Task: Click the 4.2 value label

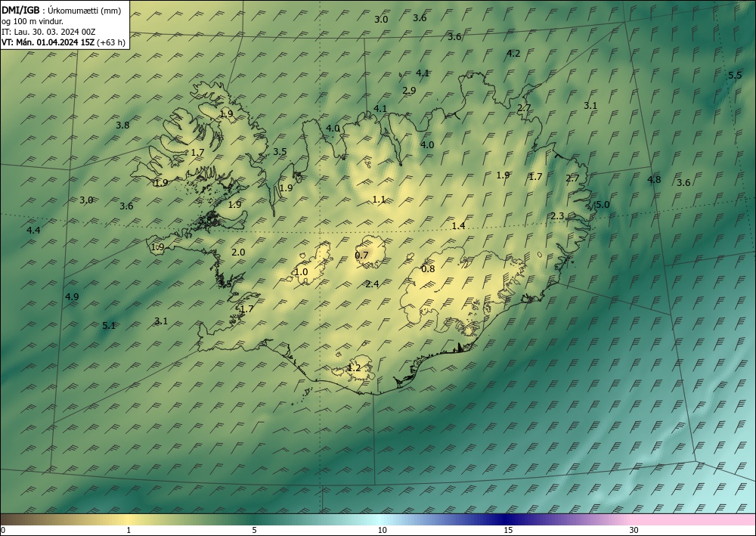Action: point(513,54)
